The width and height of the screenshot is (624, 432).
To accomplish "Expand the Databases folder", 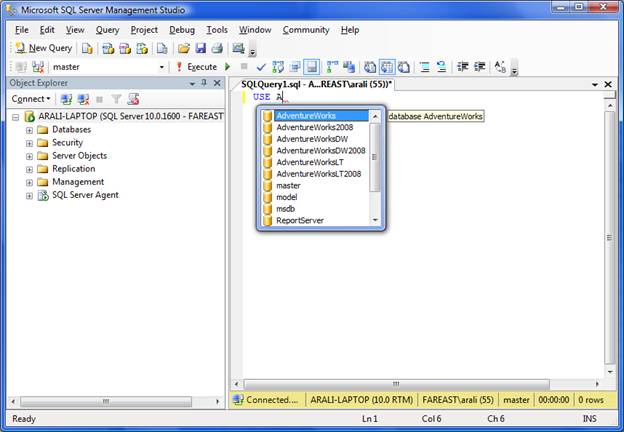I will click(x=29, y=130).
